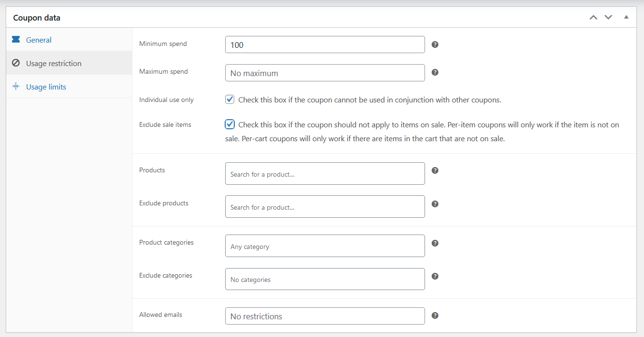Click the help icon beside the Products field
This screenshot has width=644, height=337.
[435, 170]
